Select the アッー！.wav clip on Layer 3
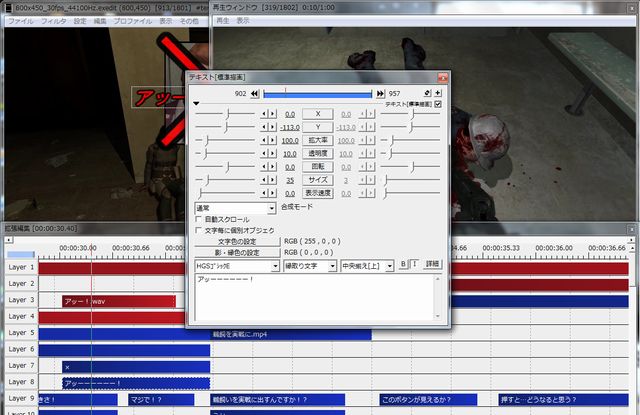The height and width of the screenshot is (415, 640). (x=119, y=302)
